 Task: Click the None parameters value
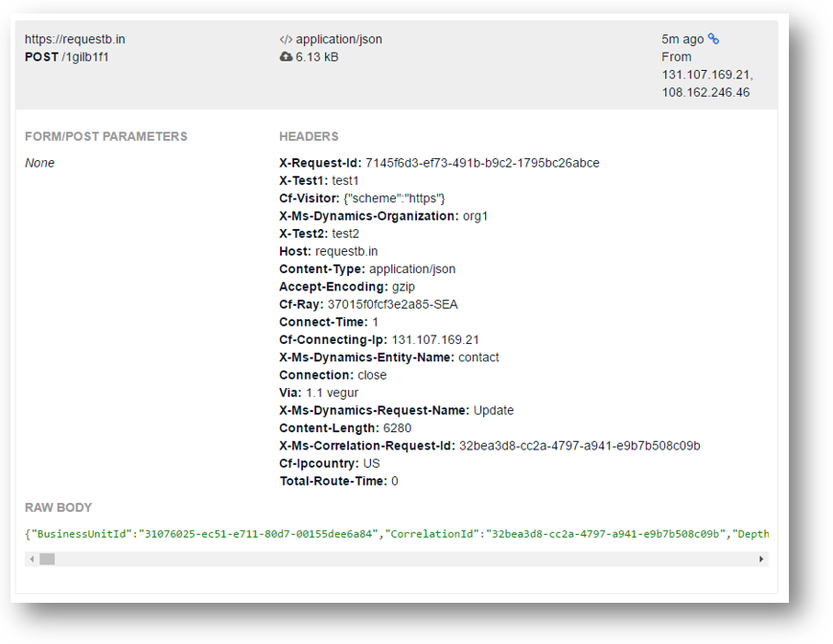point(39,163)
